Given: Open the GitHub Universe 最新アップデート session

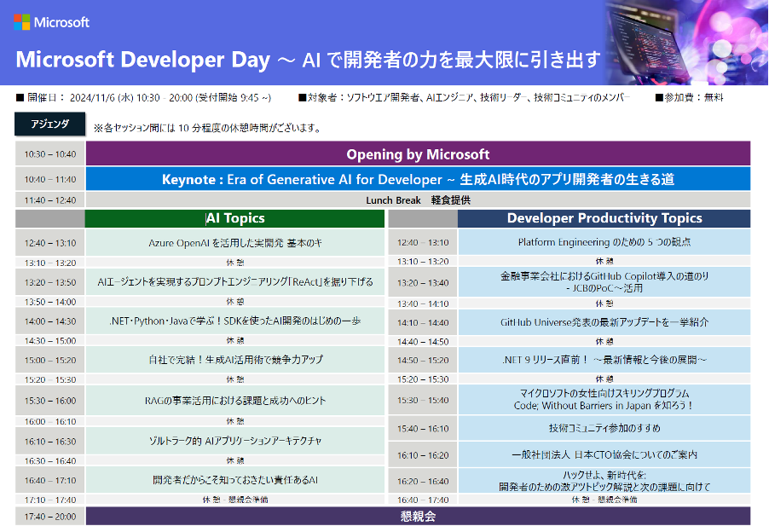Looking at the screenshot, I should tap(604, 322).
